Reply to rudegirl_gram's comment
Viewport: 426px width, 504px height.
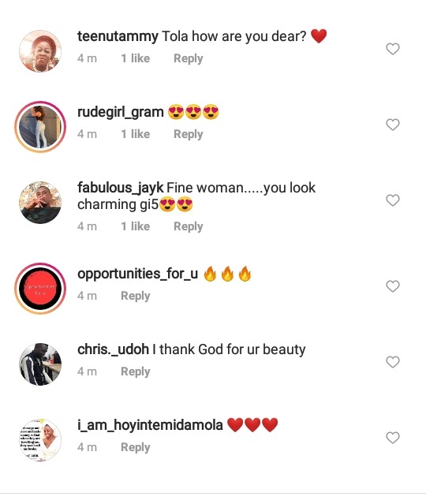coord(188,134)
